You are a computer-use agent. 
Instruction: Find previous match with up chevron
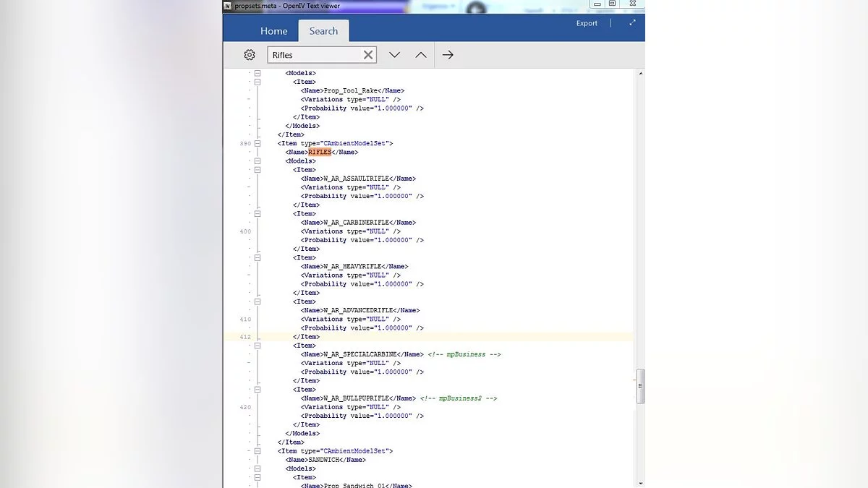[x=421, y=55]
